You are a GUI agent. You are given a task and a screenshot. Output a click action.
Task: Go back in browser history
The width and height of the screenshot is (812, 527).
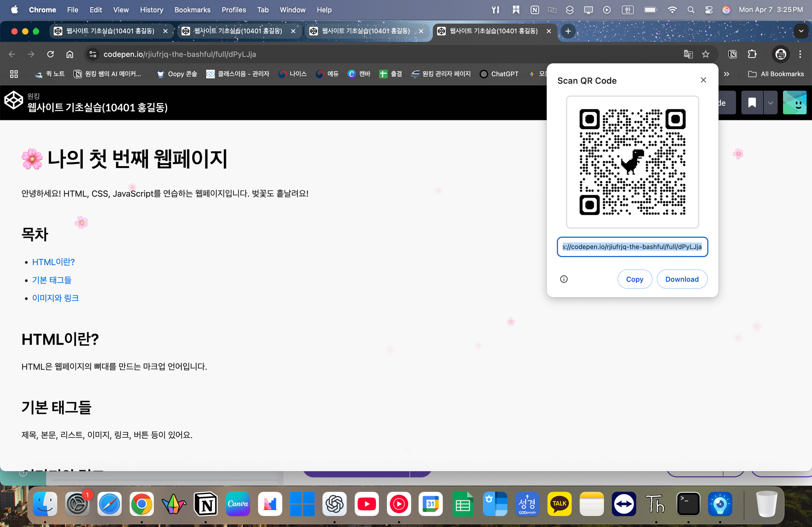tap(12, 54)
